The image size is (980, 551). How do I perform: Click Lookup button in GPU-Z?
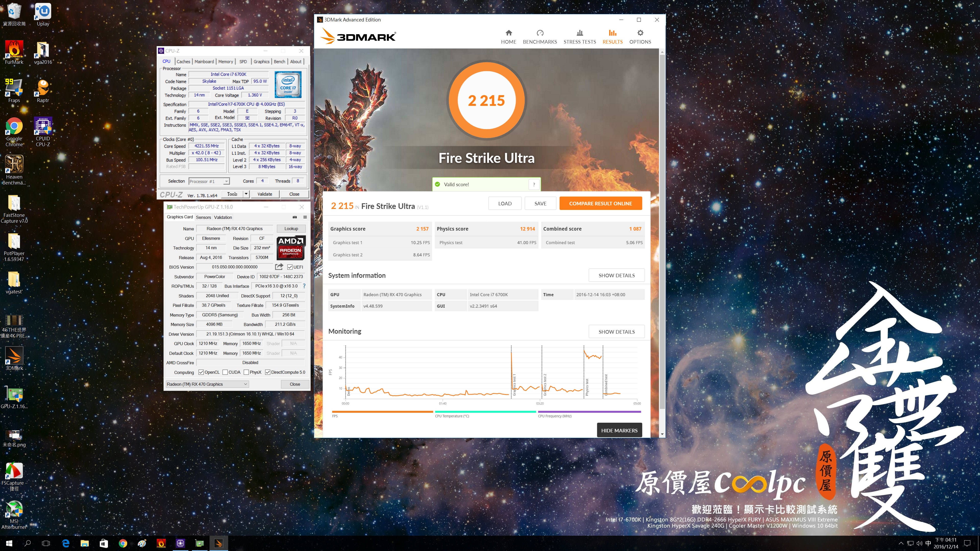pos(291,229)
